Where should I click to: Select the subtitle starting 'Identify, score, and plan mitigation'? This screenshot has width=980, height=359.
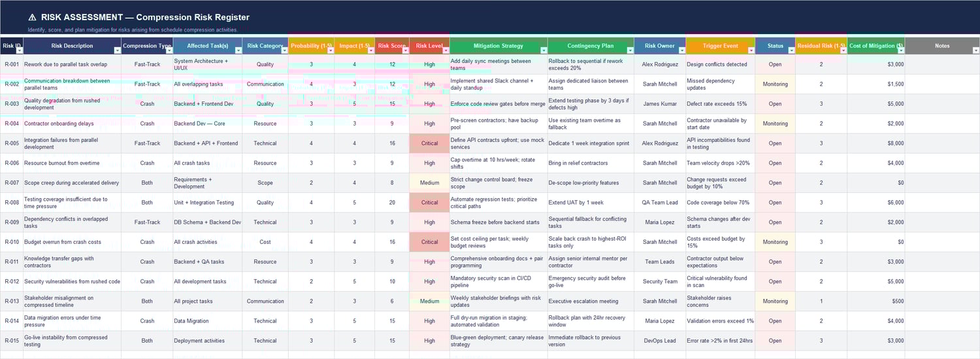(x=133, y=30)
